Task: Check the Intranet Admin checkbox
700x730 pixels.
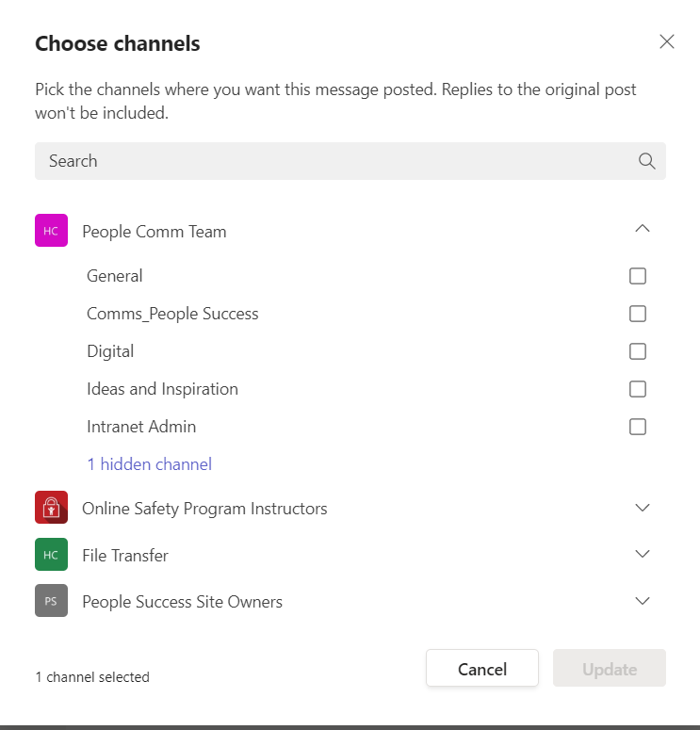Action: tap(638, 427)
